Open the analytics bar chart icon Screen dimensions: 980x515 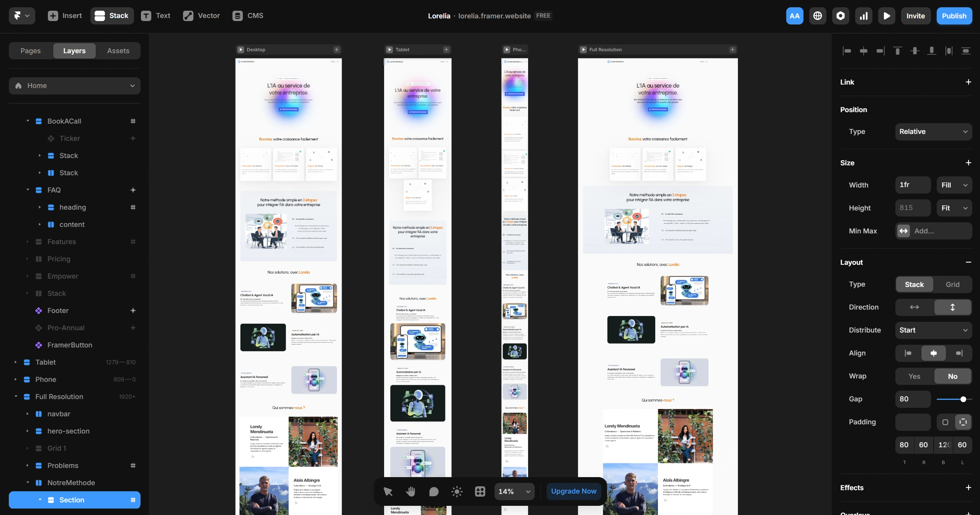(864, 16)
